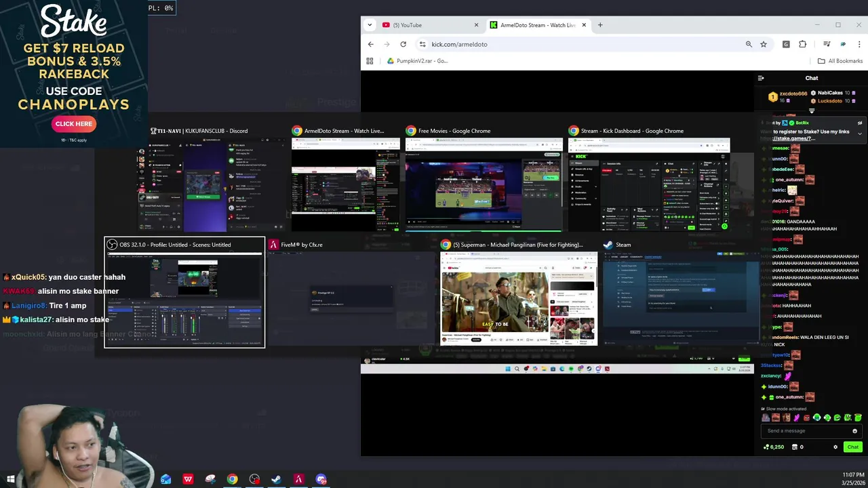Image resolution: width=868 pixels, height=488 pixels.
Task: Open the WPS Office taskbar icon
Action: [x=188, y=479]
